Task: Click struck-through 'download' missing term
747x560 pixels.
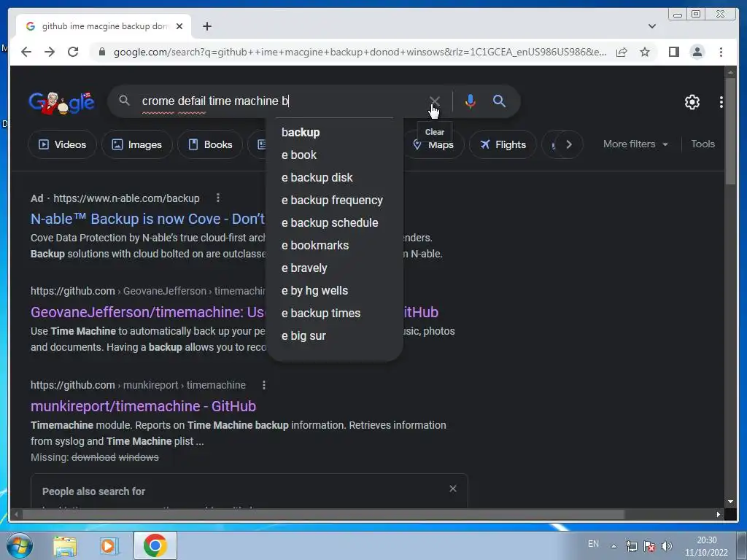Action: pos(93,457)
